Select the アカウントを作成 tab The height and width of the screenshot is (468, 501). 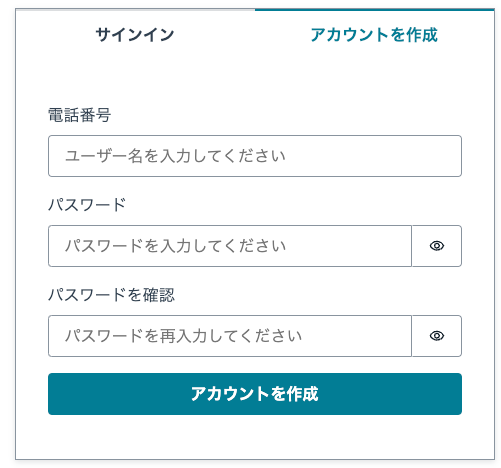(374, 35)
